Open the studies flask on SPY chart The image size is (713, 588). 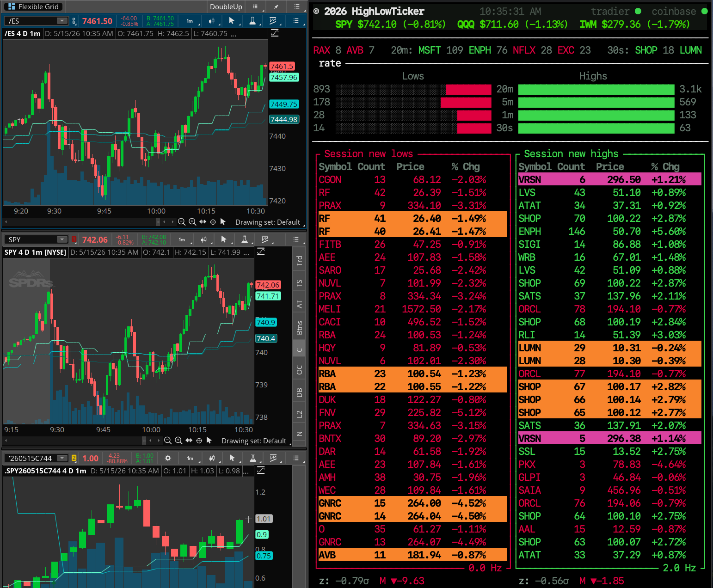pos(245,239)
